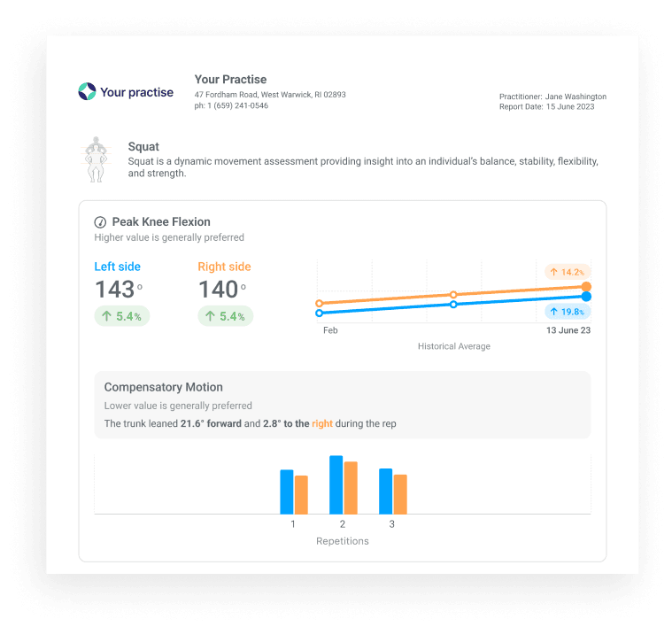The width and height of the screenshot is (672, 627).
Task: Click the Your practise logo icon
Action: pos(87,91)
